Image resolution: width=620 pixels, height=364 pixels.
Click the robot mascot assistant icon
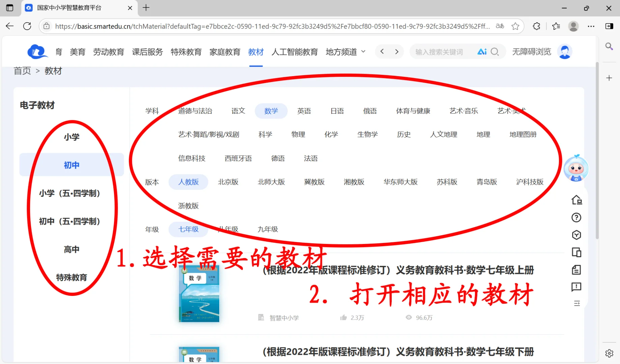pyautogui.click(x=576, y=168)
